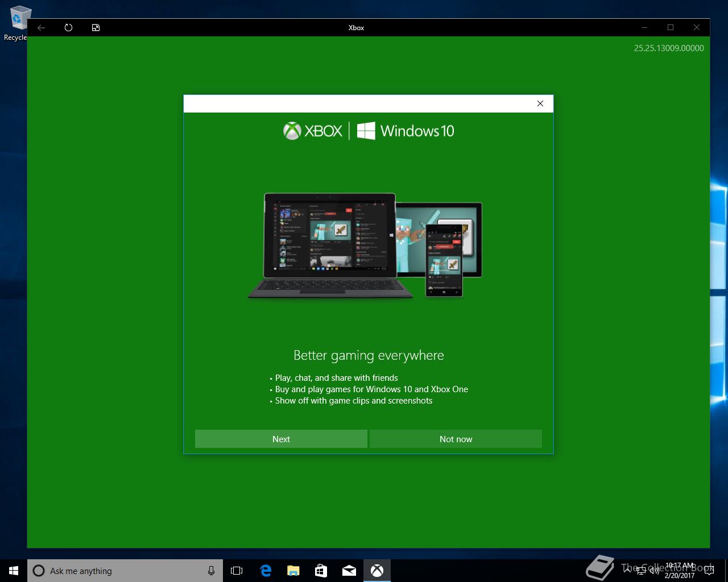Minimize the Xbox window
Image resolution: width=728 pixels, height=582 pixels.
click(644, 27)
